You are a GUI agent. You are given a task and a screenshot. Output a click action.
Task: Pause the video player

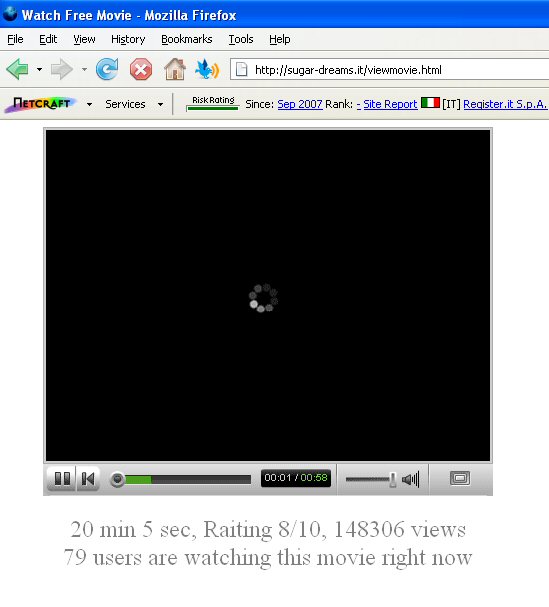(x=62, y=479)
